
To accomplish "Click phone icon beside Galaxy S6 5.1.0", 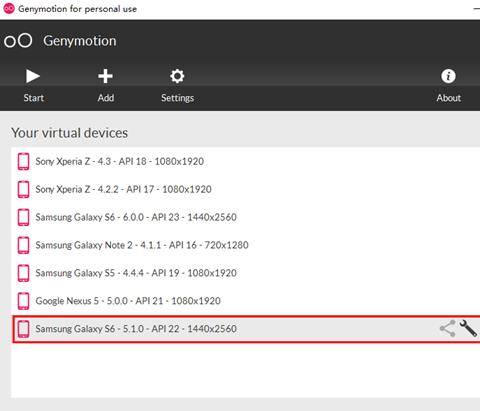I will click(23, 329).
